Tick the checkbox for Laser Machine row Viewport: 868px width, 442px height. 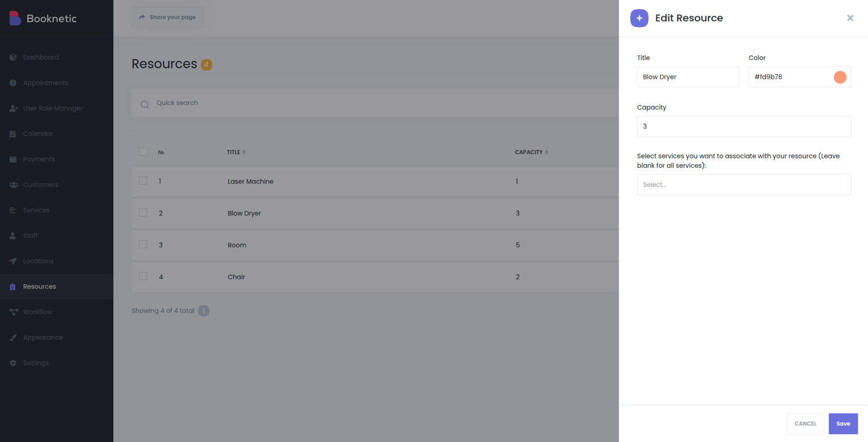(x=143, y=181)
